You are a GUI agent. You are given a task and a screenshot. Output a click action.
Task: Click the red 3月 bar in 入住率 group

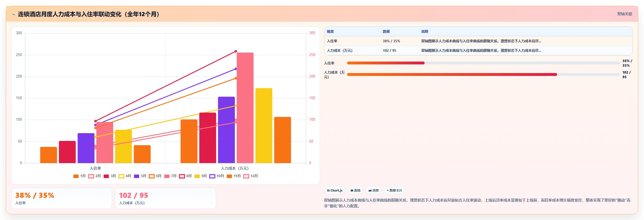tap(67, 152)
